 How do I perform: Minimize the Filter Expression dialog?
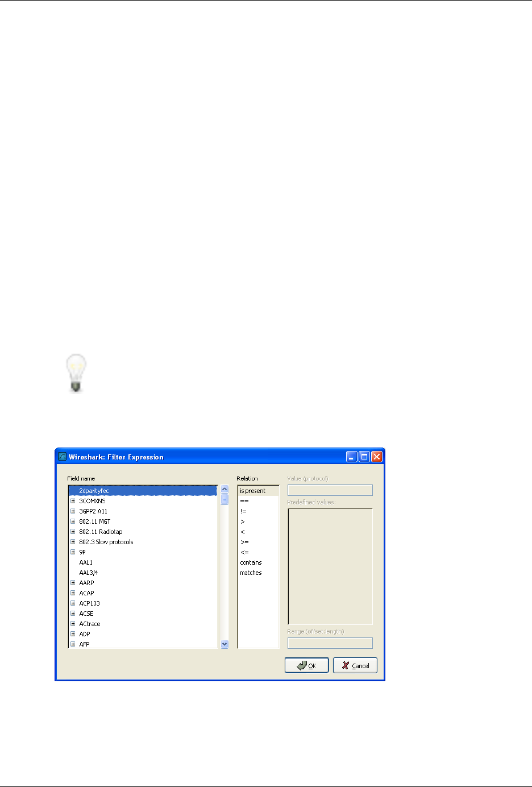(352, 457)
